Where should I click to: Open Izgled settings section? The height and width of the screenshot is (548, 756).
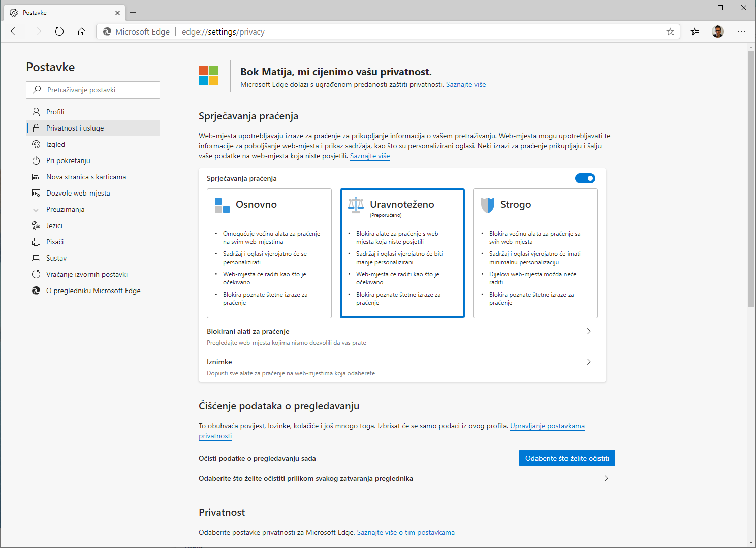pyautogui.click(x=93, y=144)
